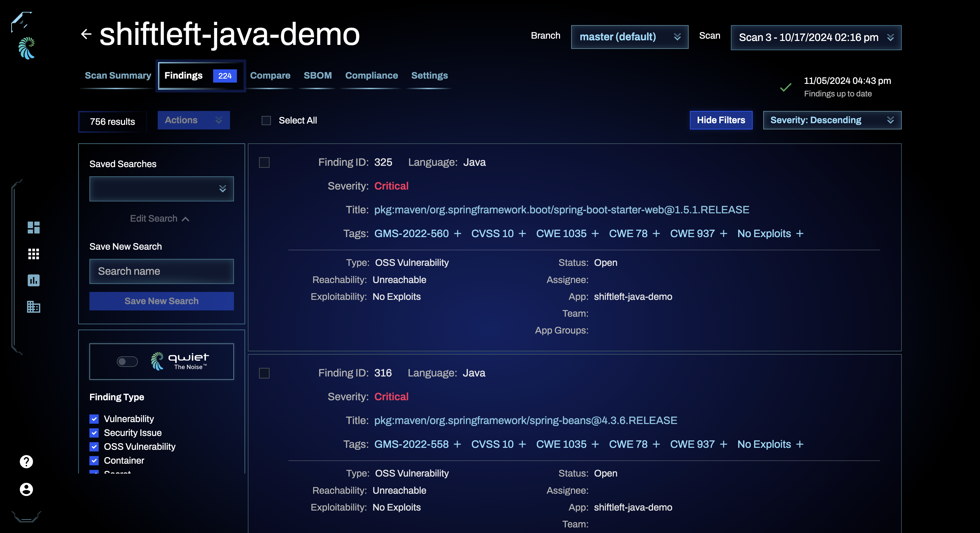Uncheck the Vulnerability finding type
Screen dimensions: 980x533
[x=94, y=419]
